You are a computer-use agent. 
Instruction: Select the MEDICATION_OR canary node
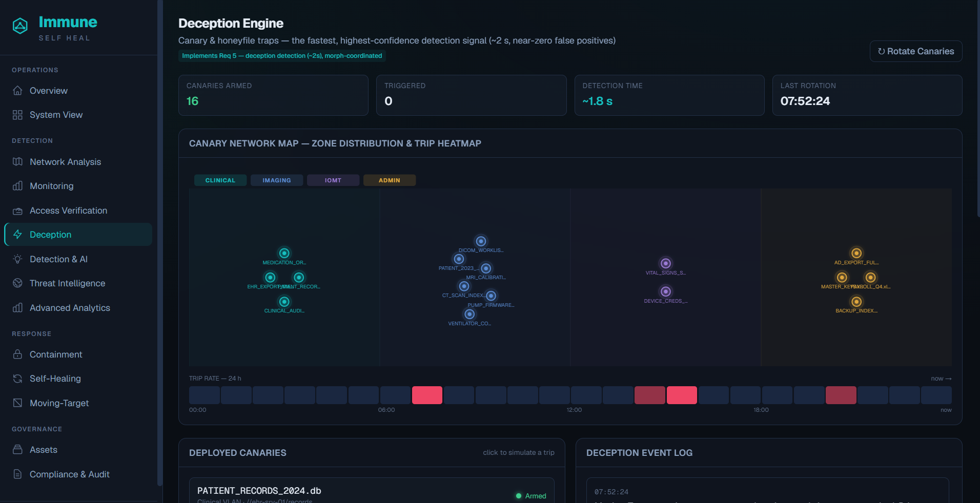(284, 253)
